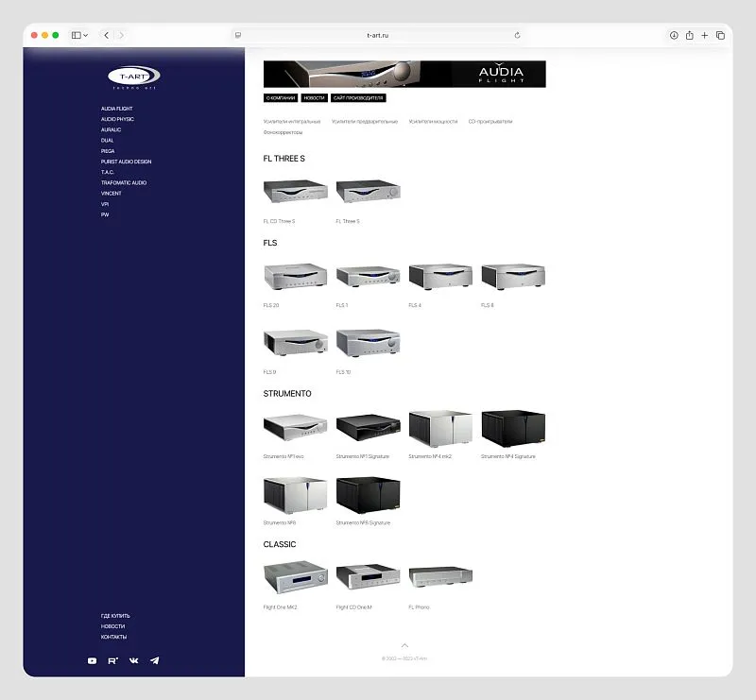Open the VK social icon in sidebar
This screenshot has height=700, width=756.
click(x=133, y=660)
